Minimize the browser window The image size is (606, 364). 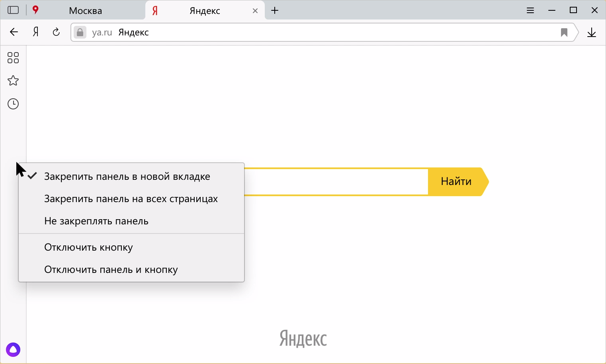point(552,10)
